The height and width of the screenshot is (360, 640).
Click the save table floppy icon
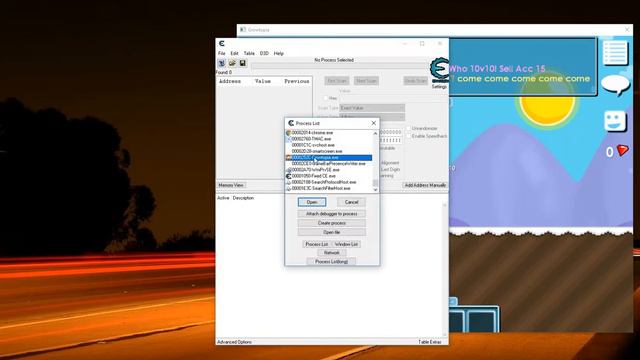coord(242,63)
